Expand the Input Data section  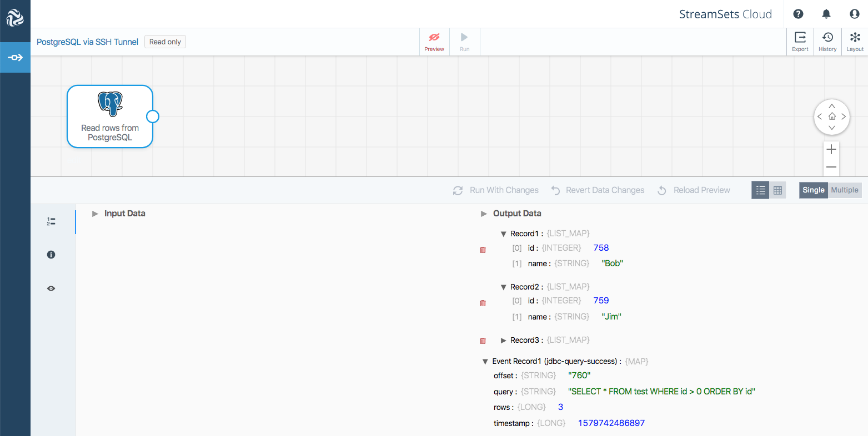tap(95, 214)
